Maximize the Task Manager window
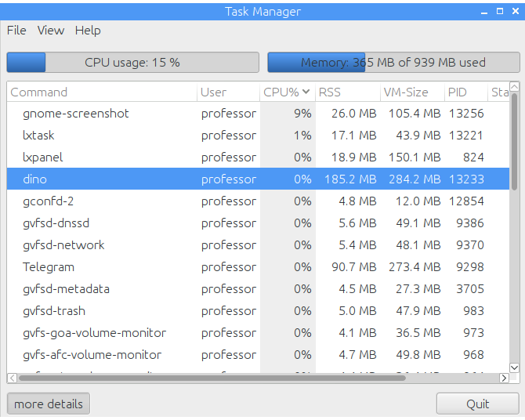Image resolution: width=525 pixels, height=420 pixels. pyautogui.click(x=500, y=12)
